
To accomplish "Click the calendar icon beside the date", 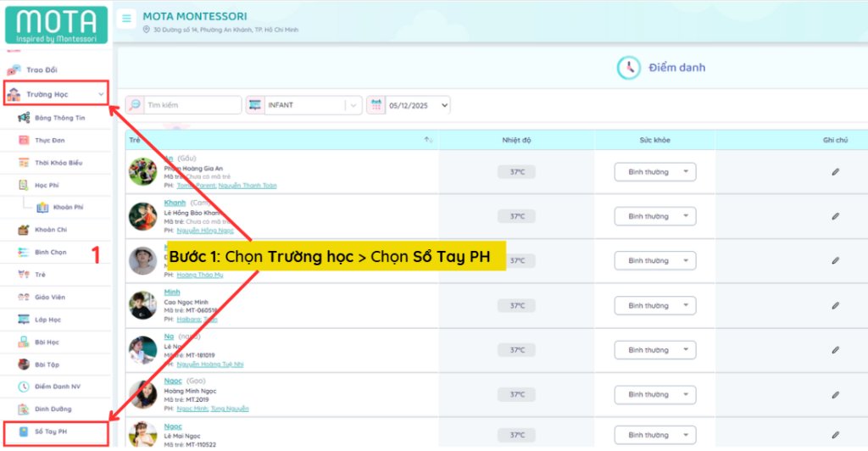I will [376, 105].
